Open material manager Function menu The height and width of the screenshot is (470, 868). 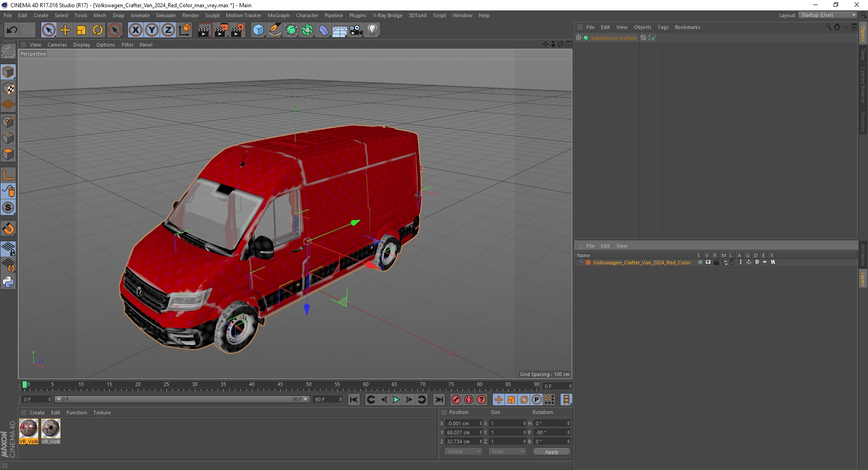coord(76,413)
